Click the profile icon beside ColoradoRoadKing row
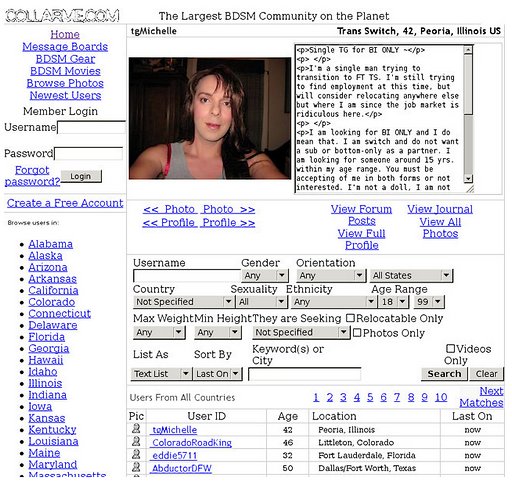 coord(136,441)
